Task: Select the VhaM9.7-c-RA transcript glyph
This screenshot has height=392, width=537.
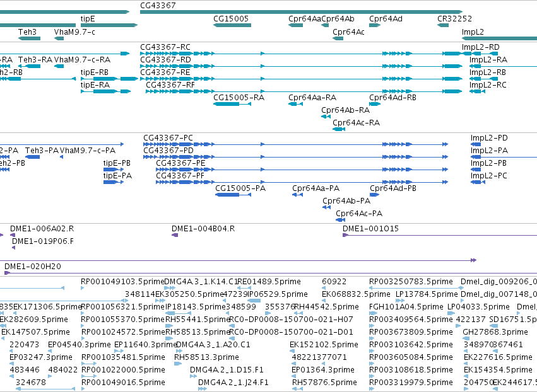Action: [59, 66]
